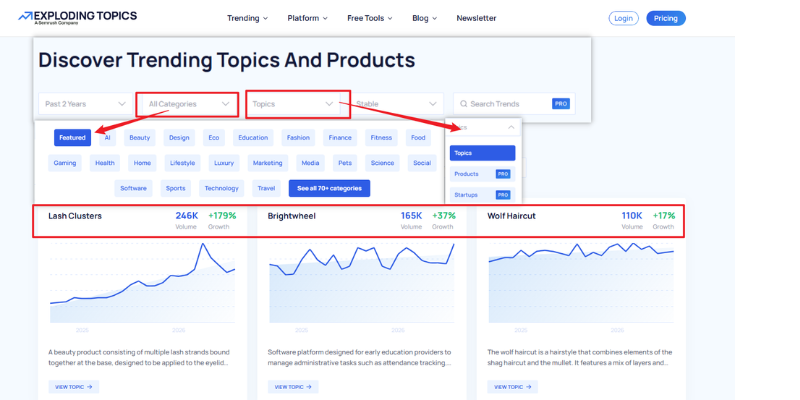Click the 165K volume value
The image size is (800, 400).
(x=411, y=216)
